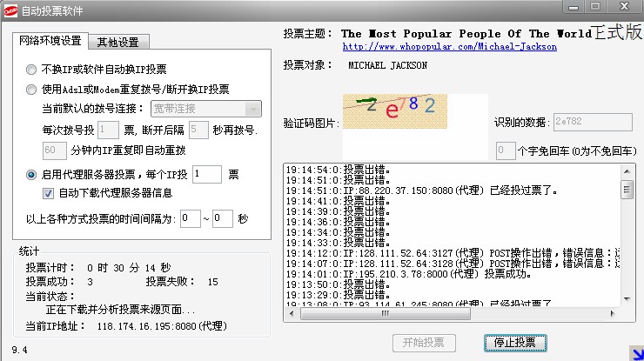This screenshot has width=644, height=361.
Task: Click log entry with IP 128.111.52.64:3128
Action: pyautogui.click(x=453, y=264)
